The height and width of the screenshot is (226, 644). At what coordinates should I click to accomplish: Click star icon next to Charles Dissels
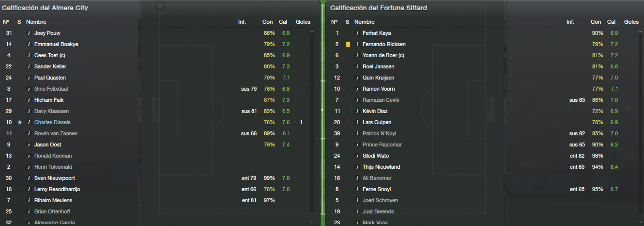click(19, 122)
